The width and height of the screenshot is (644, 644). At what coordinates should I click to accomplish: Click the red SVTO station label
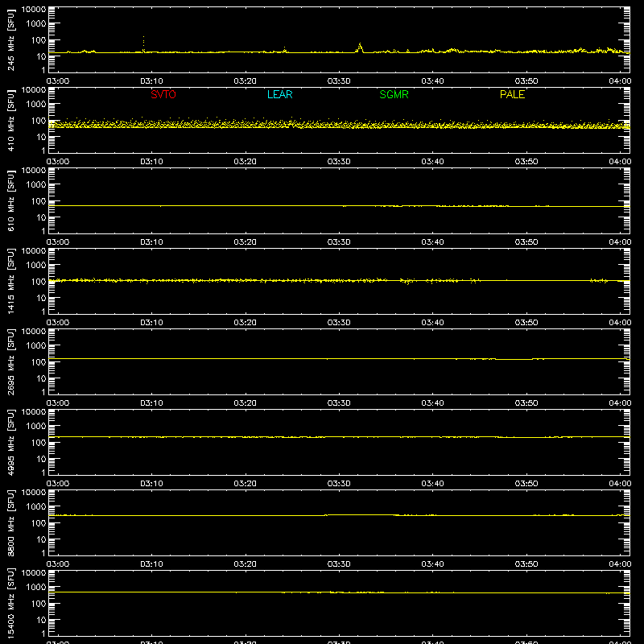[163, 94]
